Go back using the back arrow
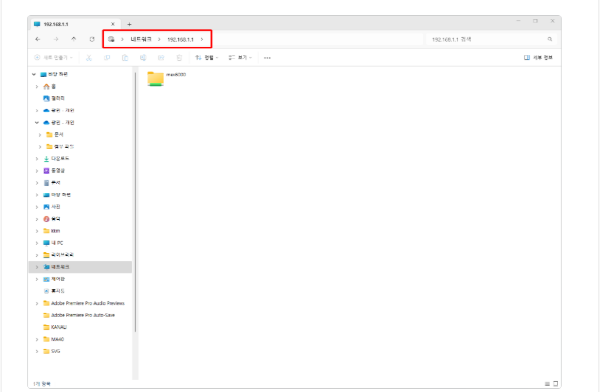 click(x=38, y=39)
